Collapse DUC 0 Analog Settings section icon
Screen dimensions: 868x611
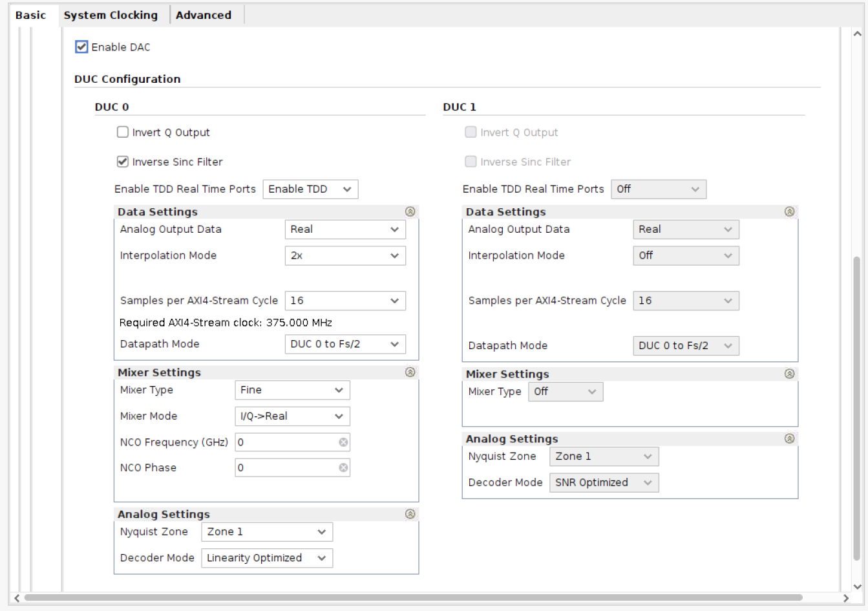coord(410,514)
